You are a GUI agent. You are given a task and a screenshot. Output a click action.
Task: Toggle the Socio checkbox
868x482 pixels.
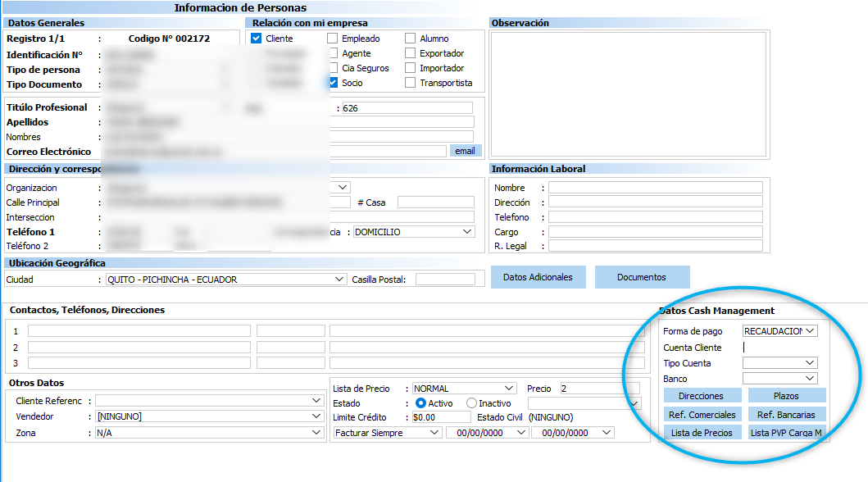pyautogui.click(x=333, y=83)
